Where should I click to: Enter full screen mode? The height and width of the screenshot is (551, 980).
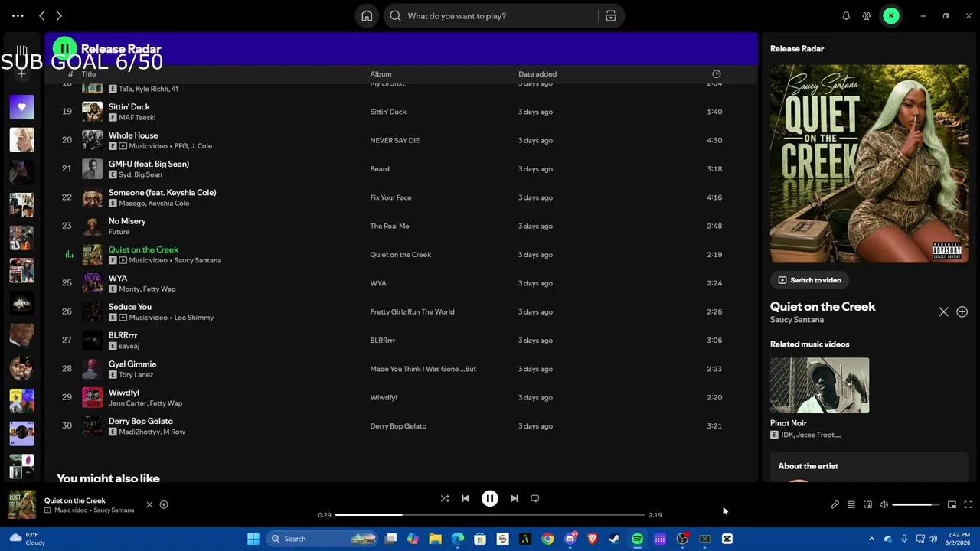coord(969,505)
